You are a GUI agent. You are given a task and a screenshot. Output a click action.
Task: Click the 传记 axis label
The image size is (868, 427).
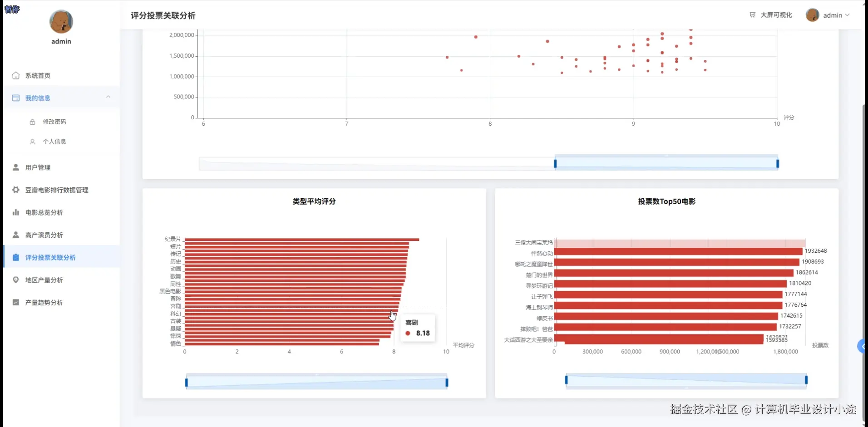coord(176,254)
